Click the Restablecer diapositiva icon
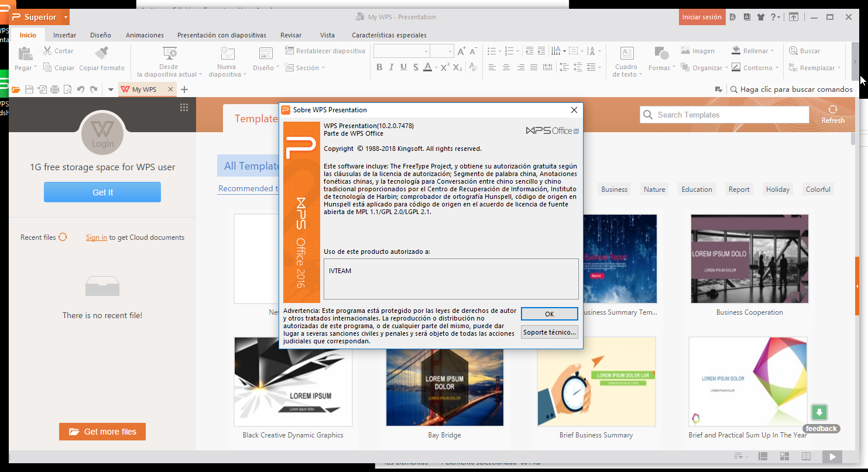Screen dimensions: 868x472 289,51
